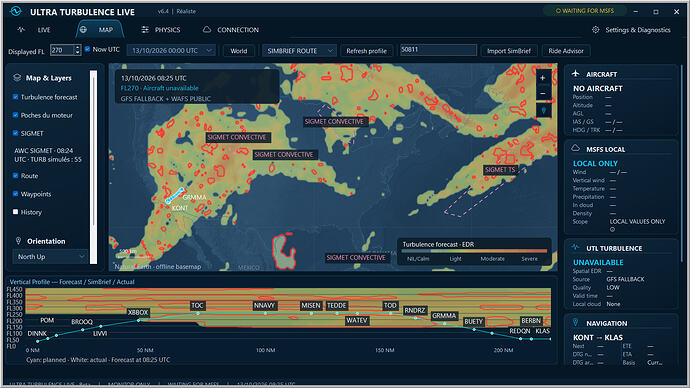Disable the Turbulence forecast layer checkbox
Screen dimensions: 690x388
pos(15,97)
